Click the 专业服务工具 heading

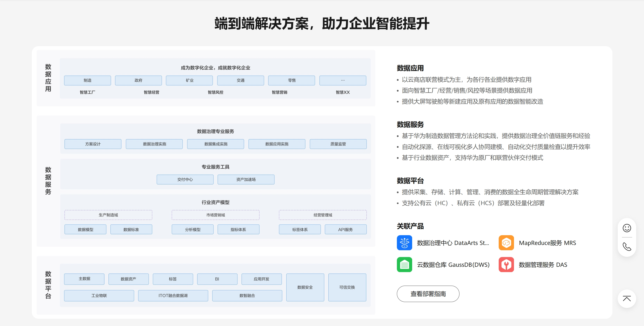click(216, 167)
